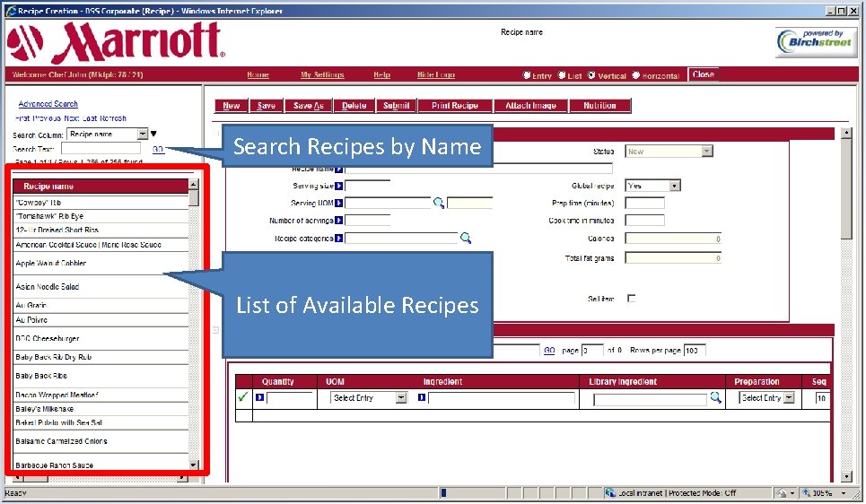Click the Rows per page field

pyautogui.click(x=695, y=350)
